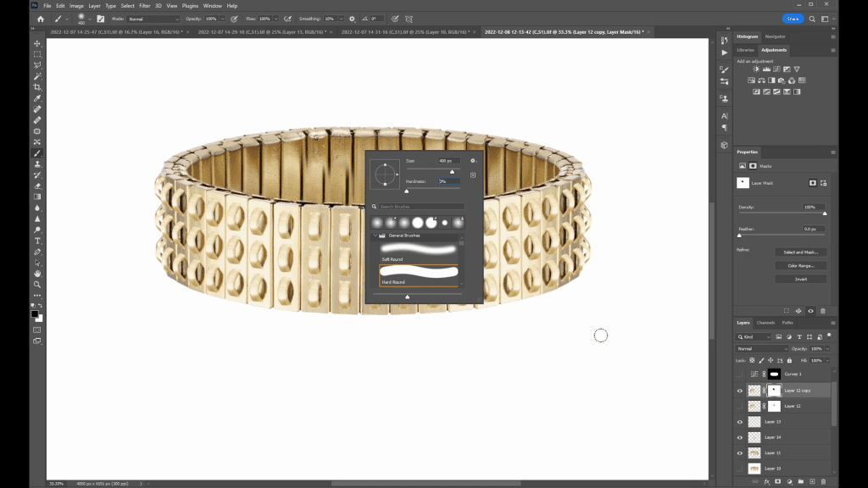Screen dimensions: 868x488
Task: Click the Color Range button
Action: coord(800,265)
